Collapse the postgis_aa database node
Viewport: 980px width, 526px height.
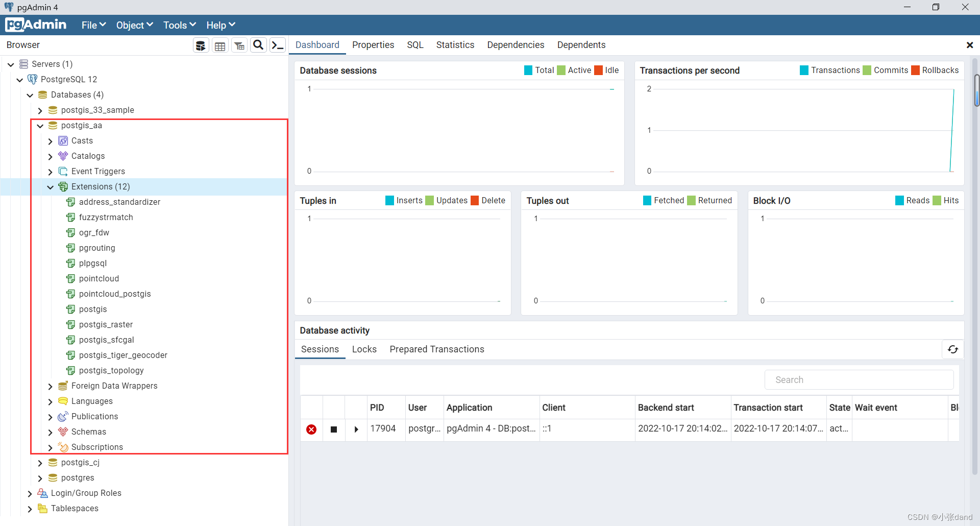40,126
